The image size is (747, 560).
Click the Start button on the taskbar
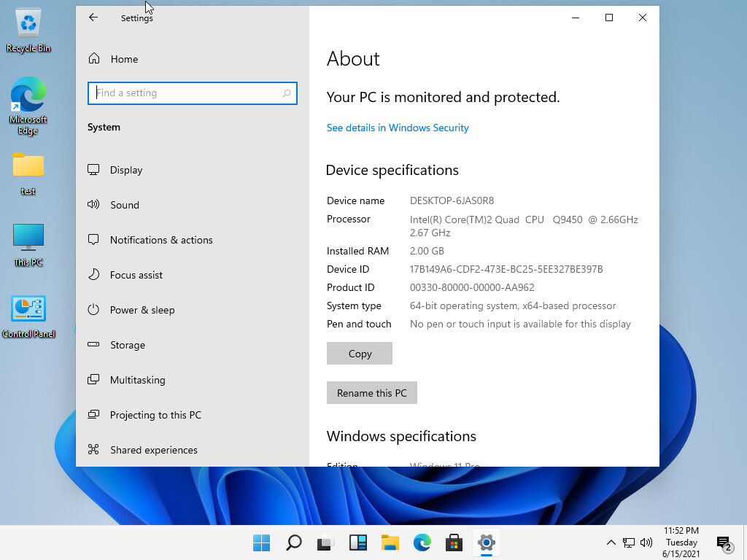(x=261, y=542)
